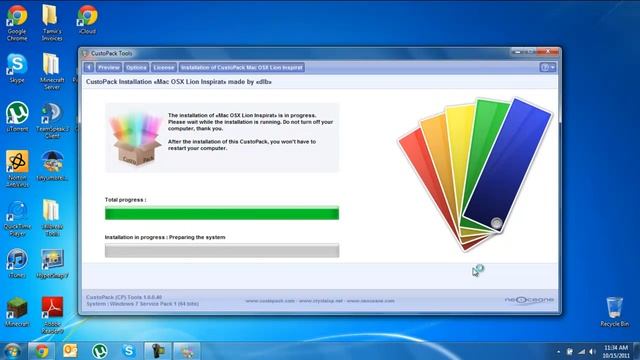Switch to CustoPack Tools in the taskbar
The height and width of the screenshot is (360, 640).
coord(187,351)
